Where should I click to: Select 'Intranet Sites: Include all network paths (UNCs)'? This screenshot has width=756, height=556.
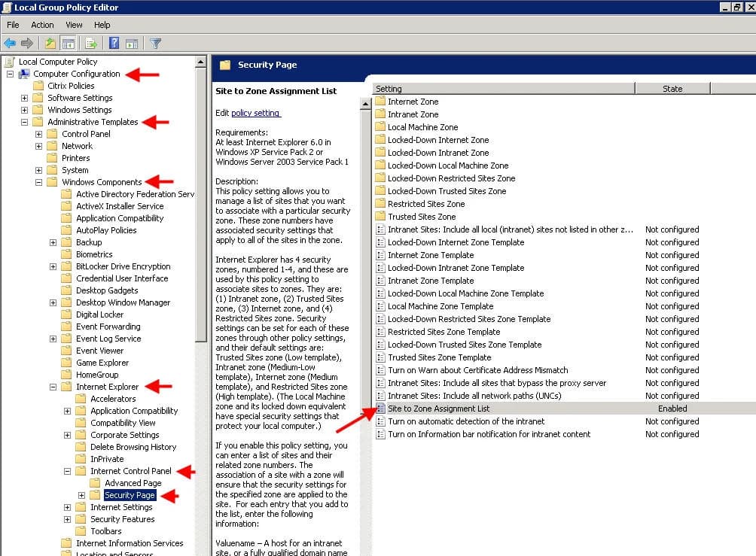pyautogui.click(x=474, y=396)
